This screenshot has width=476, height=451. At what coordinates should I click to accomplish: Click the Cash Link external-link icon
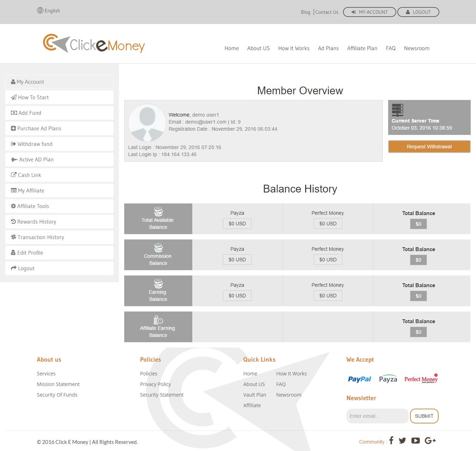14,175
